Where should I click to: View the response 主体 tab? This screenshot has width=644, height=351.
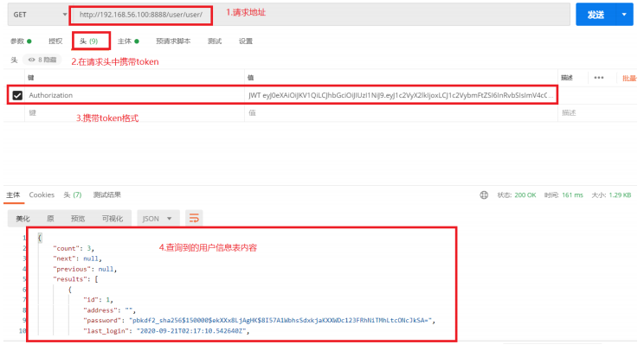point(13,195)
